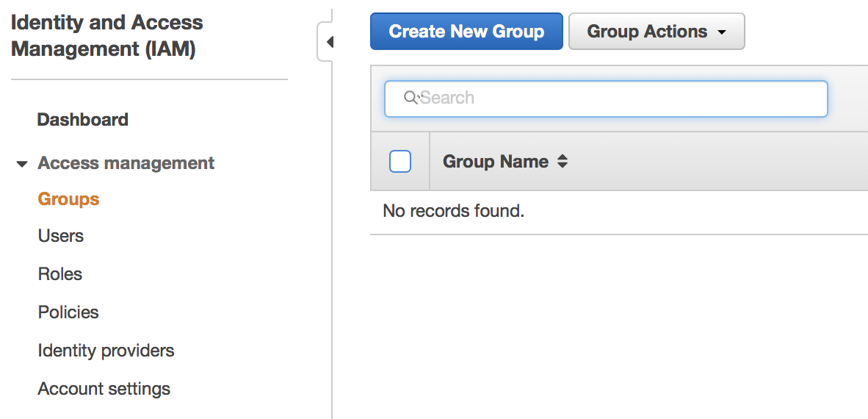The image size is (868, 419).
Task: Open the Policies page
Action: [68, 312]
